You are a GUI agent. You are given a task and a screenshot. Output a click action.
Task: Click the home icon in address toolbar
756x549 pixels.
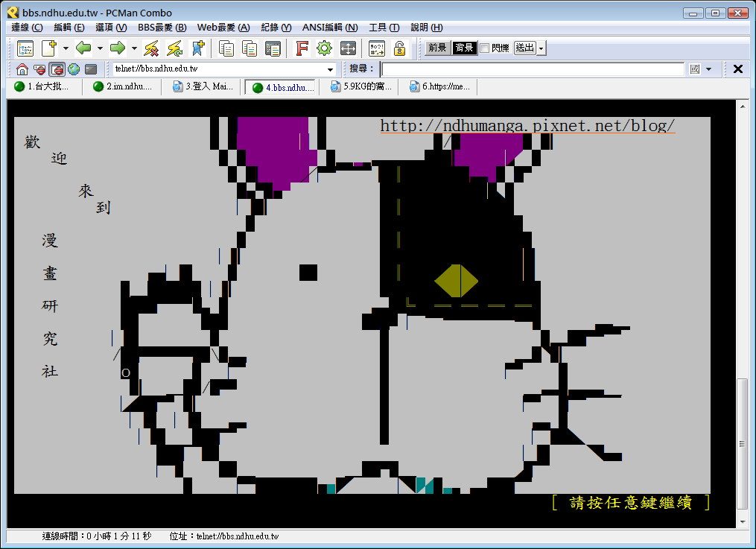[x=22, y=69]
